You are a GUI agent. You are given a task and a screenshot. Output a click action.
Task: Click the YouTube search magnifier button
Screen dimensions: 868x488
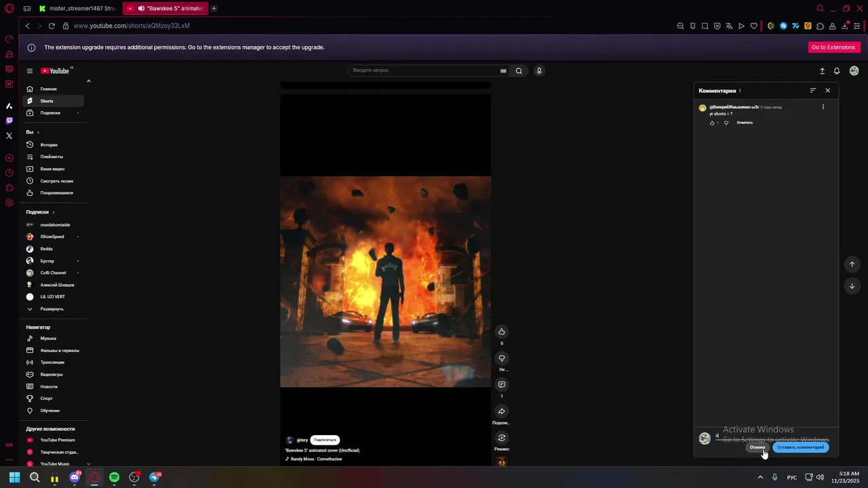click(519, 70)
